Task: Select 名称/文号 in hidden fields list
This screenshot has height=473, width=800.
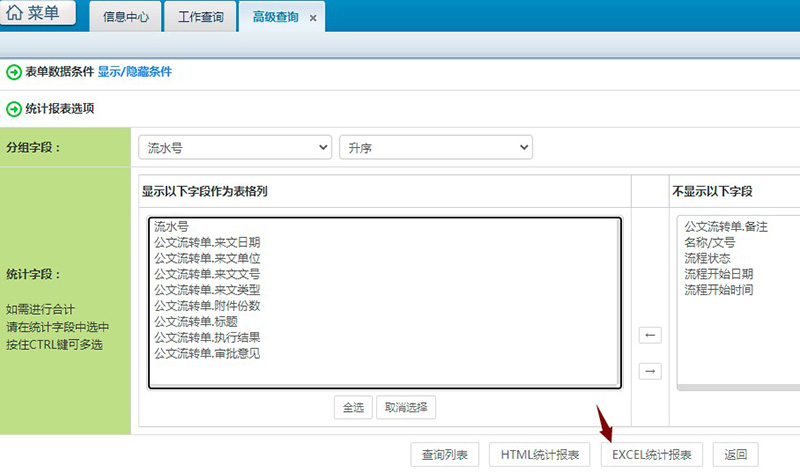Action: pos(740,242)
